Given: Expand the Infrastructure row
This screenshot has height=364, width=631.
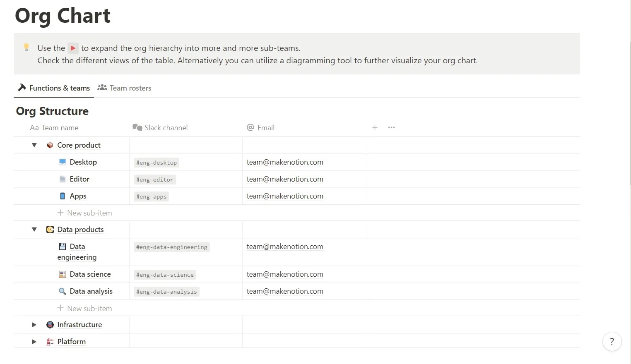Looking at the screenshot, I should (x=34, y=325).
